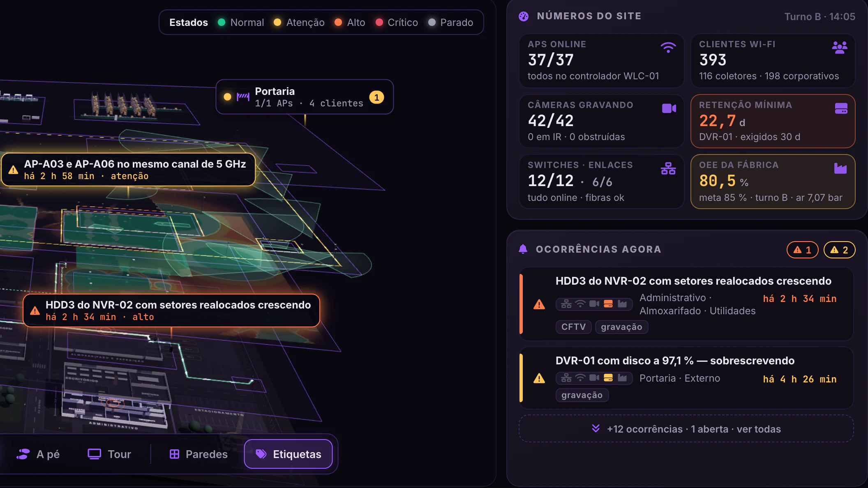Toggle Paredes wall display

(199, 454)
